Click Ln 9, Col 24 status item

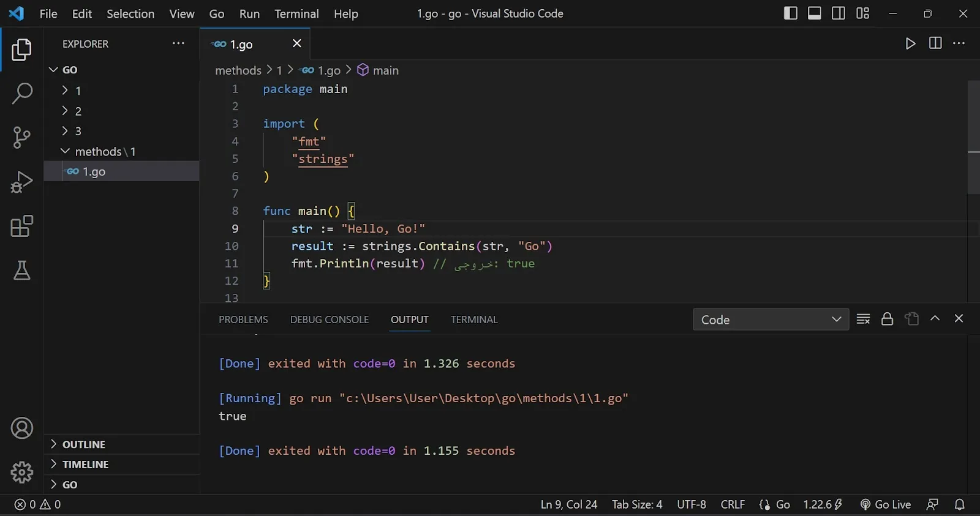[568, 504]
